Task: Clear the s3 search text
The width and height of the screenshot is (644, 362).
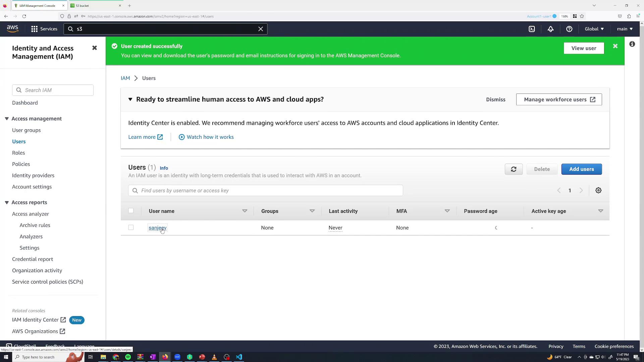Action: (261, 29)
